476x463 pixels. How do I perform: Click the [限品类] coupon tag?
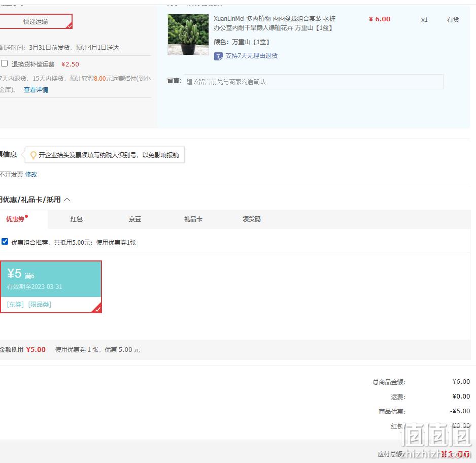pyautogui.click(x=40, y=305)
